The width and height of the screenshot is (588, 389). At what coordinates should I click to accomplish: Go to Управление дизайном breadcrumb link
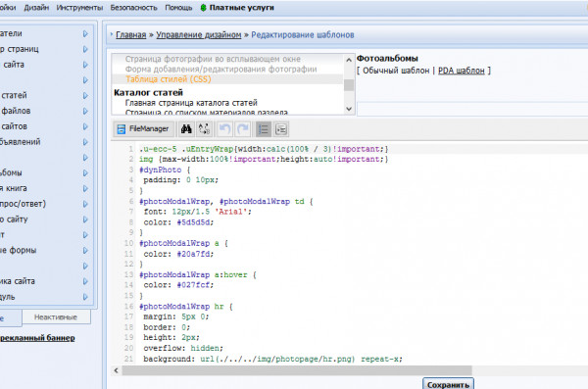tap(199, 35)
